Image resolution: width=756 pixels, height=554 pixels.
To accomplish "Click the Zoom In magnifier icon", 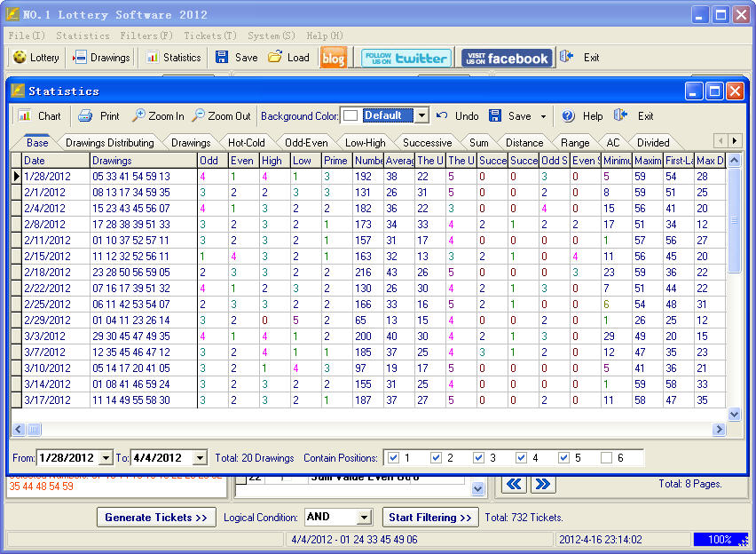I will tap(138, 115).
